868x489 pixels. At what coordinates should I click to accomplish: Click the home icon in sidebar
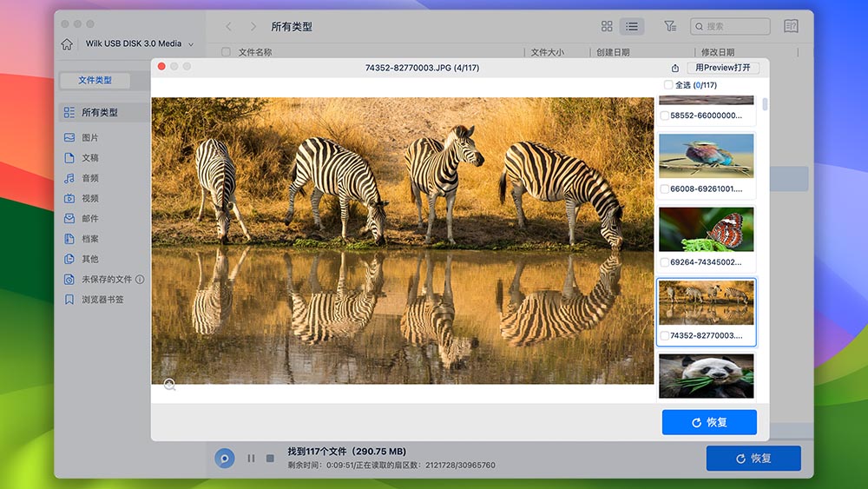[x=67, y=43]
